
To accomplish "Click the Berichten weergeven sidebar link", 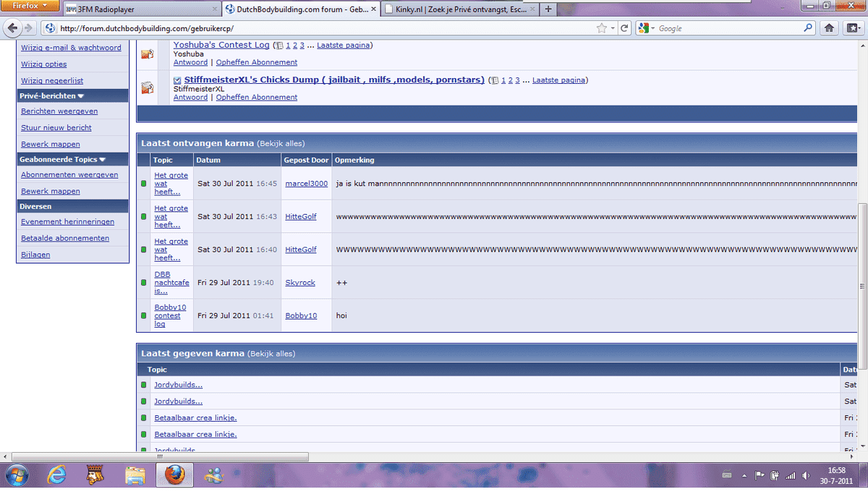I will [59, 111].
